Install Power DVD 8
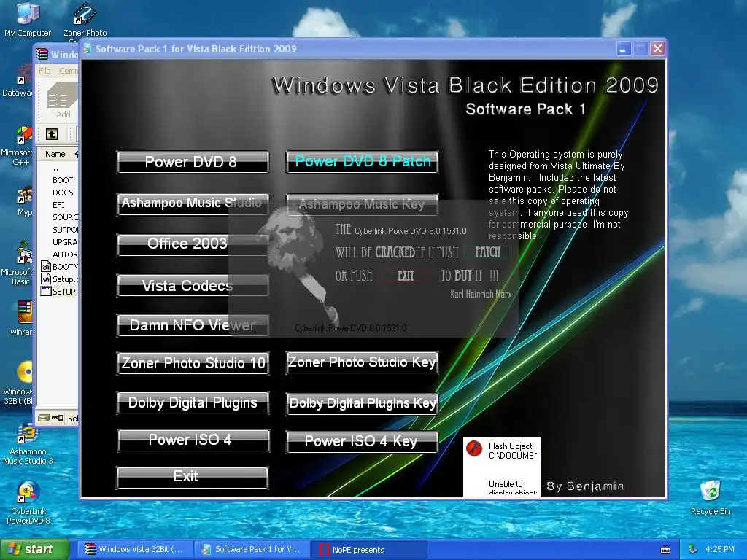Image resolution: width=747 pixels, height=560 pixels. tap(193, 162)
